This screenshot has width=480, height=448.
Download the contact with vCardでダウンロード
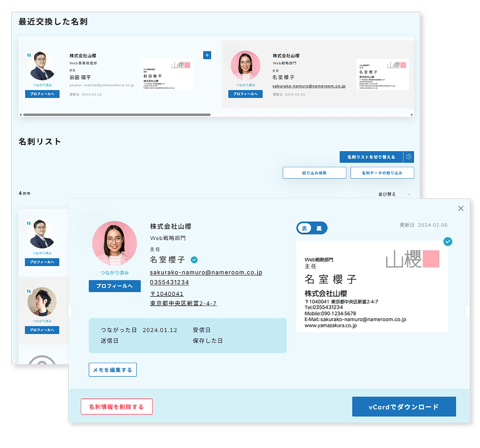[x=404, y=406]
